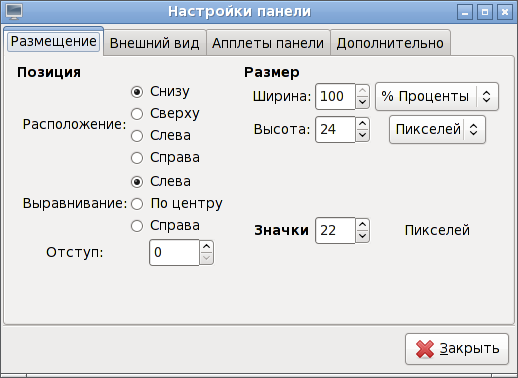Screen dimensions: 518x378
Task: Increase Значки size with the up arrow
Action: point(362,224)
